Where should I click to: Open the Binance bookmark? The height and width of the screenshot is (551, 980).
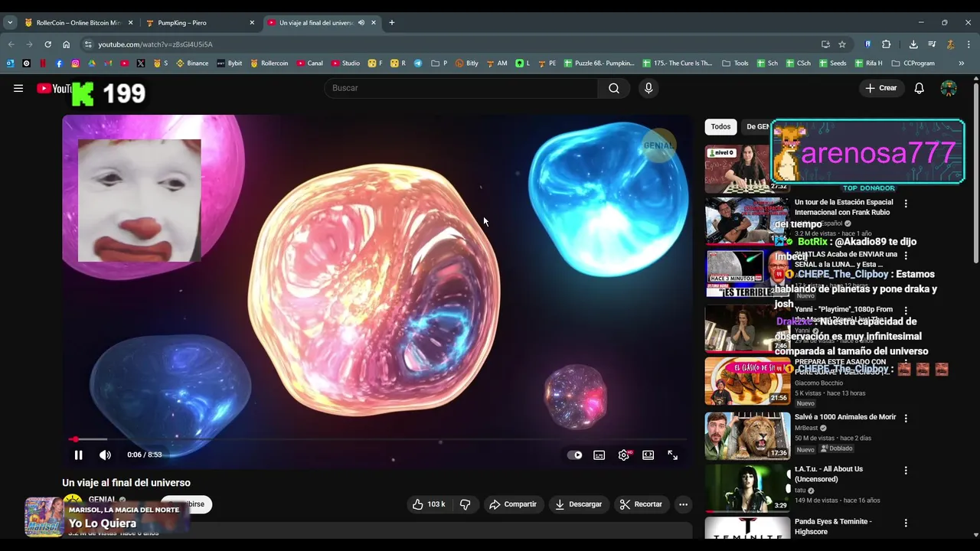192,64
